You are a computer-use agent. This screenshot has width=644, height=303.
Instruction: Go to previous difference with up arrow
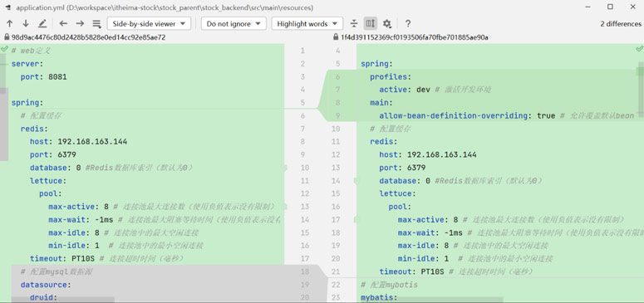click(10, 23)
